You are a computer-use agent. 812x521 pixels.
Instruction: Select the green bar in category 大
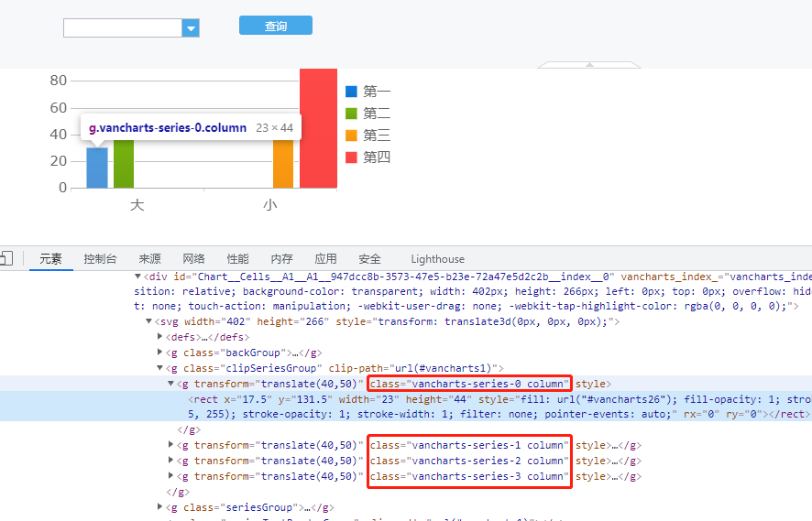pos(124,164)
